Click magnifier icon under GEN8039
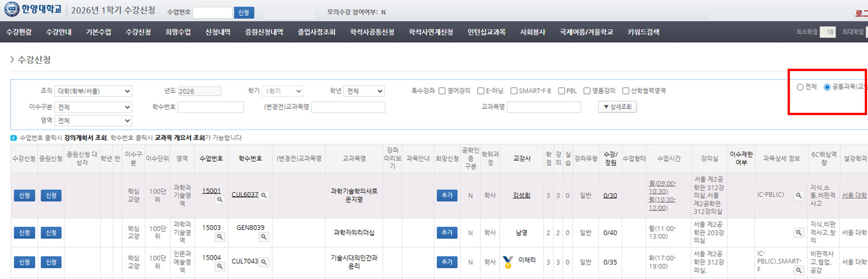 point(264,237)
